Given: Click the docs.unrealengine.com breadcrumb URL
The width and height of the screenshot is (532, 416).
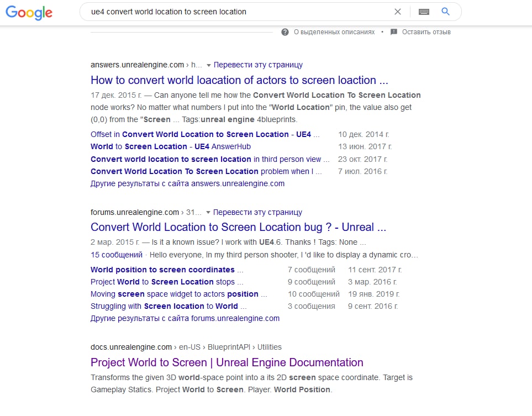Looking at the screenshot, I should coord(186,347).
